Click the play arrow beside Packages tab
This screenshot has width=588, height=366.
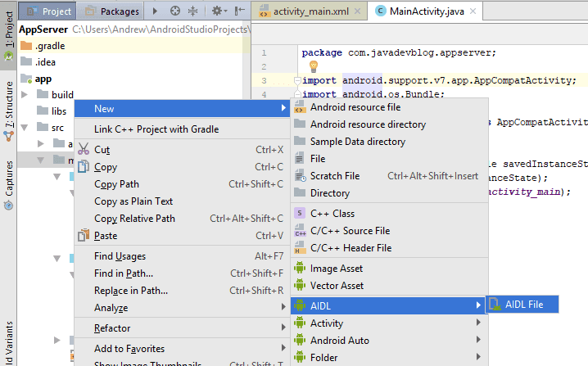coord(155,11)
